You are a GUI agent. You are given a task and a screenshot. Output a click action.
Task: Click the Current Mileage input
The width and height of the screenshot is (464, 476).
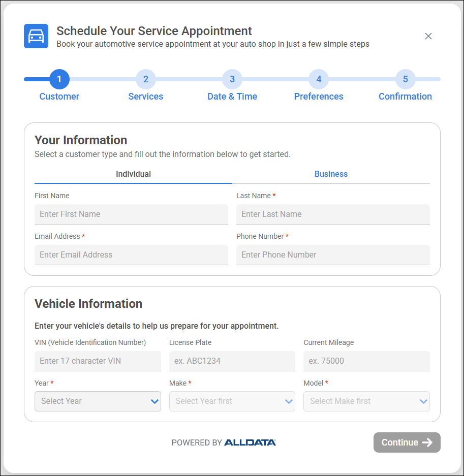[366, 361]
